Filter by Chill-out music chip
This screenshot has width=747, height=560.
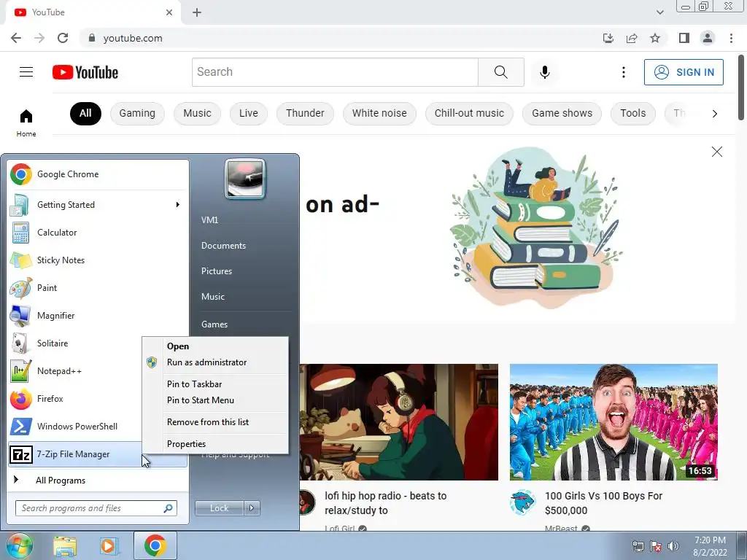click(469, 113)
